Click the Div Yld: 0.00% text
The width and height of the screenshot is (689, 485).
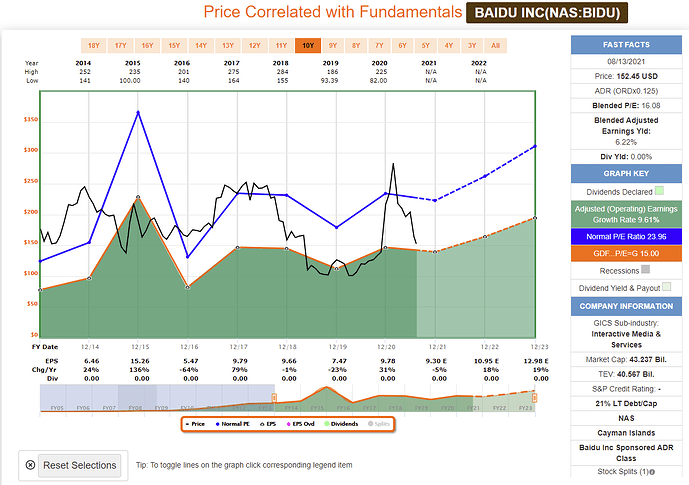coord(626,157)
